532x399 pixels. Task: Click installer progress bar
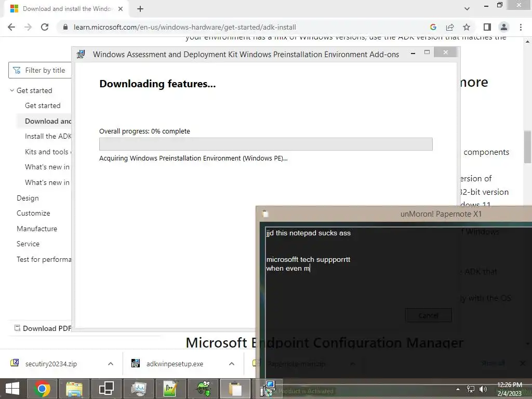(265, 144)
